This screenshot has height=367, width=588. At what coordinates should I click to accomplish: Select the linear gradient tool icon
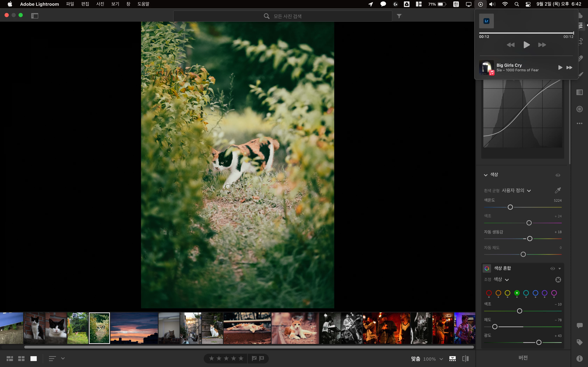point(579,92)
